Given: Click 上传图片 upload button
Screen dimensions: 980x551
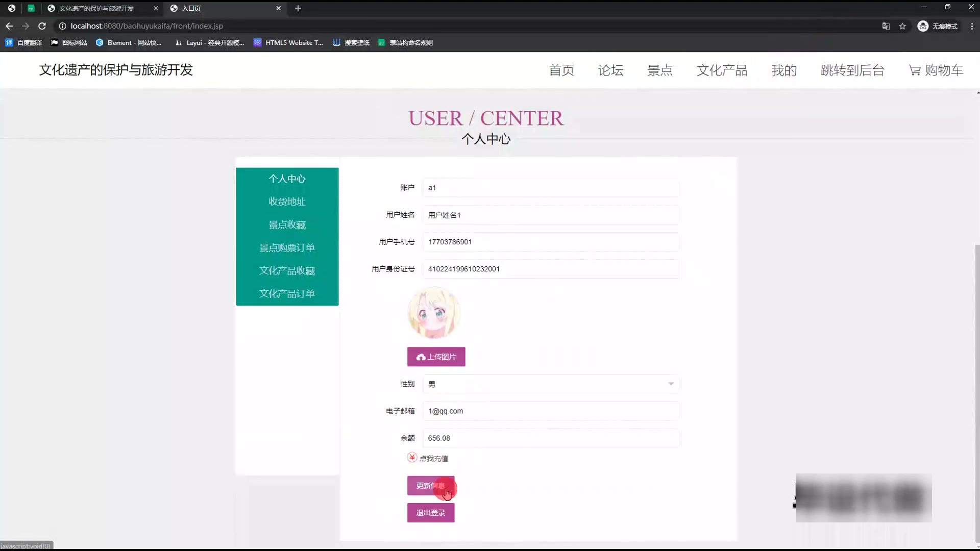Looking at the screenshot, I should click(436, 357).
